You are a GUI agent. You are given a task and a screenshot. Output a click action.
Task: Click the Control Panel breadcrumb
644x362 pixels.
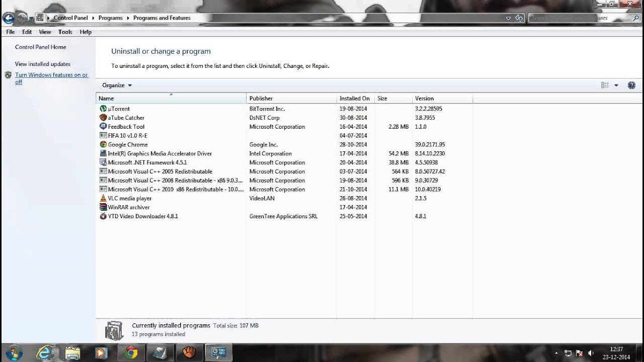click(70, 18)
